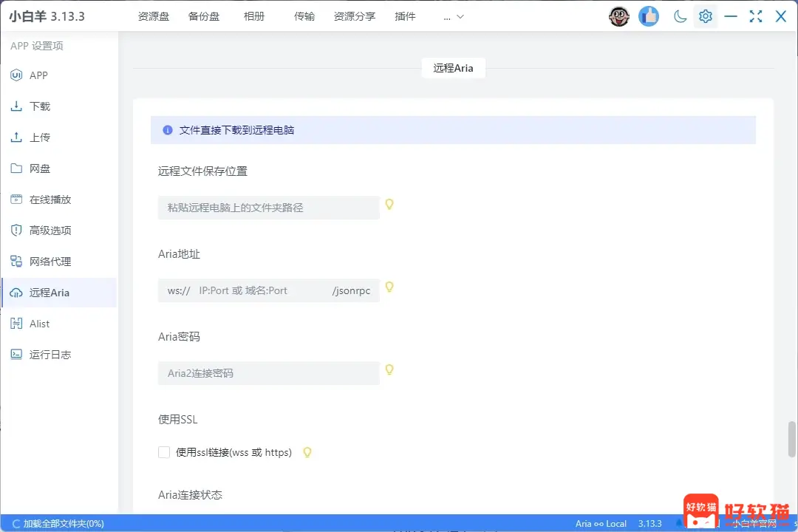Image resolution: width=798 pixels, height=532 pixels.
Task: Click the user avatar icon
Action: click(619, 16)
